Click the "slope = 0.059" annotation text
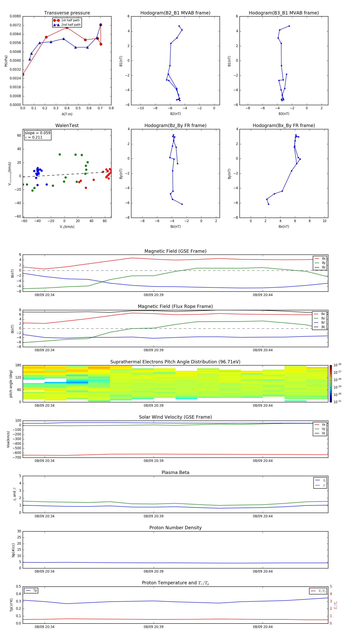This screenshot has width=351, height=644. click(37, 133)
